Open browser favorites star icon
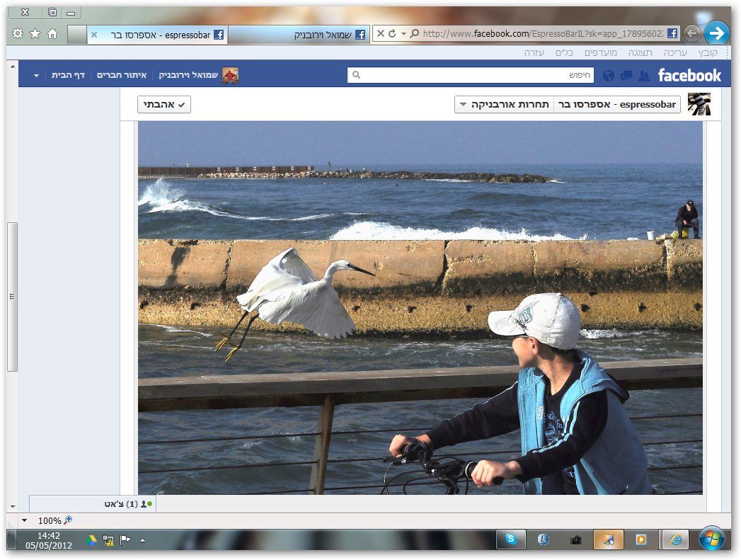The image size is (741, 560). pyautogui.click(x=35, y=34)
